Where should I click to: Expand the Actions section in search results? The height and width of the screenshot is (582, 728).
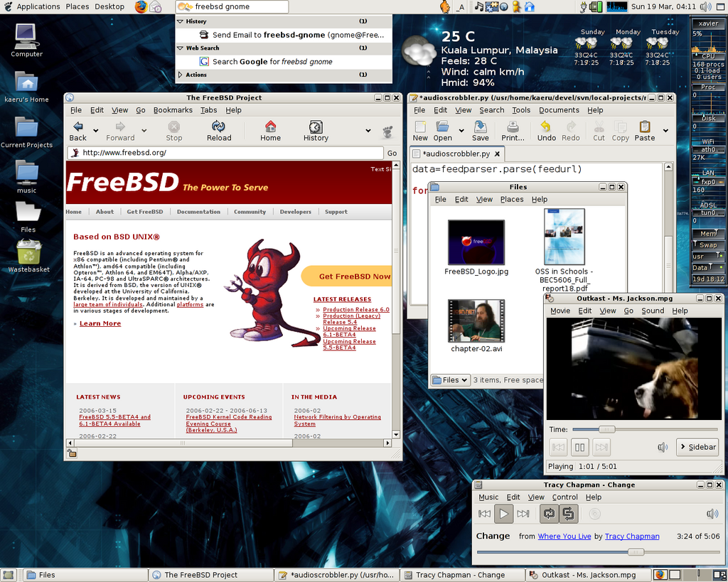[180, 75]
